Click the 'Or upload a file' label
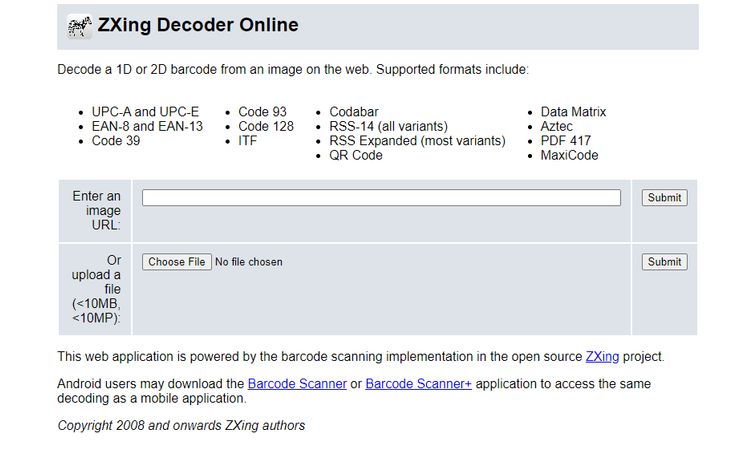Viewport: 756px width, 462px height. [x=96, y=289]
